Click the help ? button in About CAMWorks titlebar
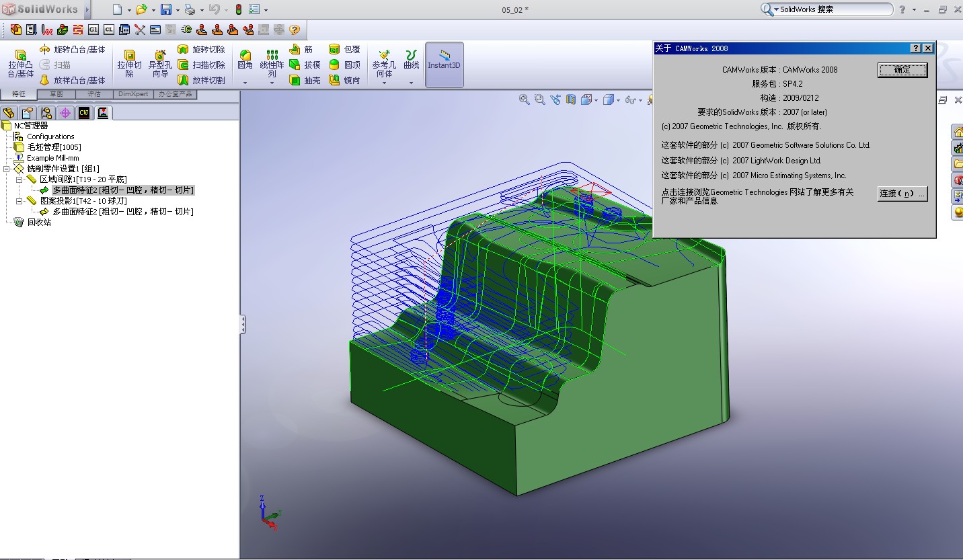Screen dimensions: 963x560 tap(916, 48)
